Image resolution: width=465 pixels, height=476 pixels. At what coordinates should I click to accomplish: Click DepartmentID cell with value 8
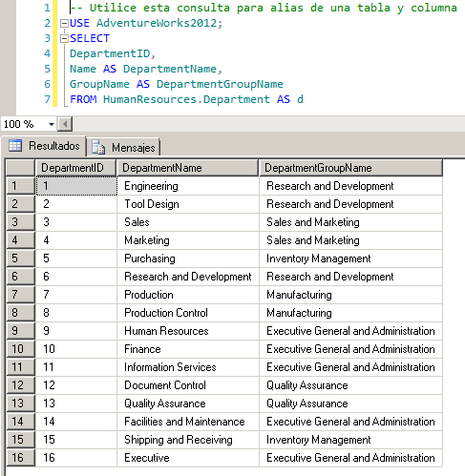click(x=76, y=313)
